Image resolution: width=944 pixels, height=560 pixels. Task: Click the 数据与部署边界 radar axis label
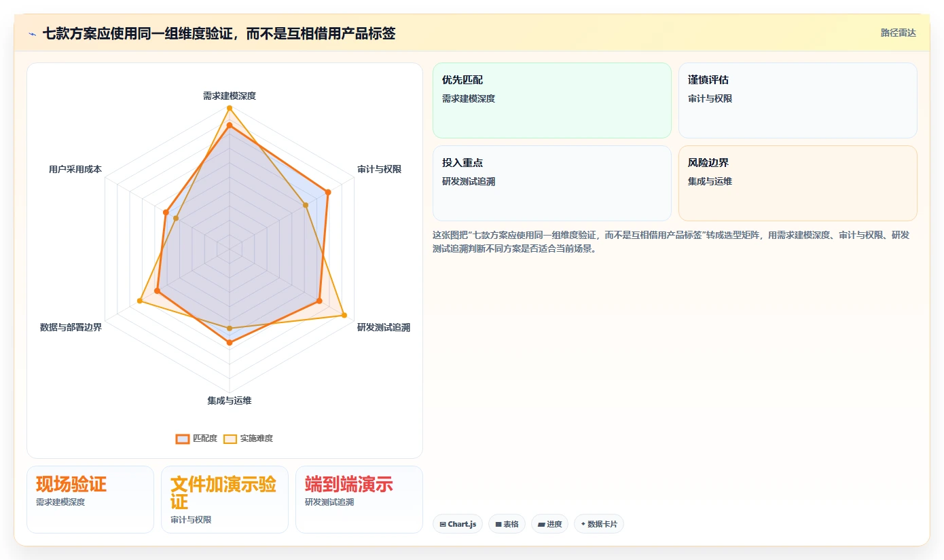click(x=71, y=327)
